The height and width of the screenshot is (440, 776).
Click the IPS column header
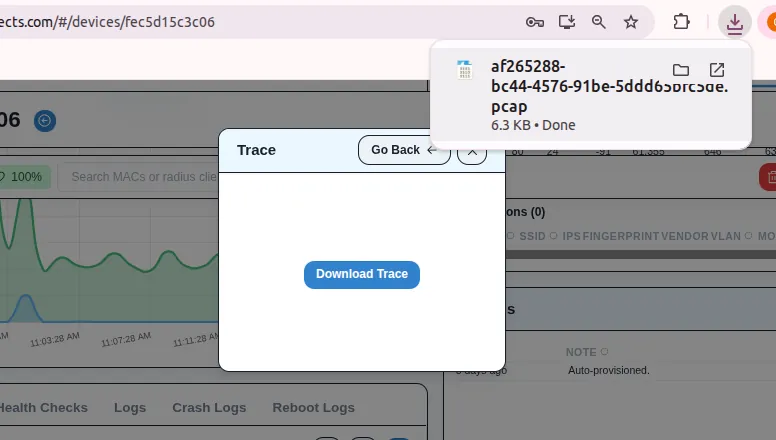click(x=571, y=237)
